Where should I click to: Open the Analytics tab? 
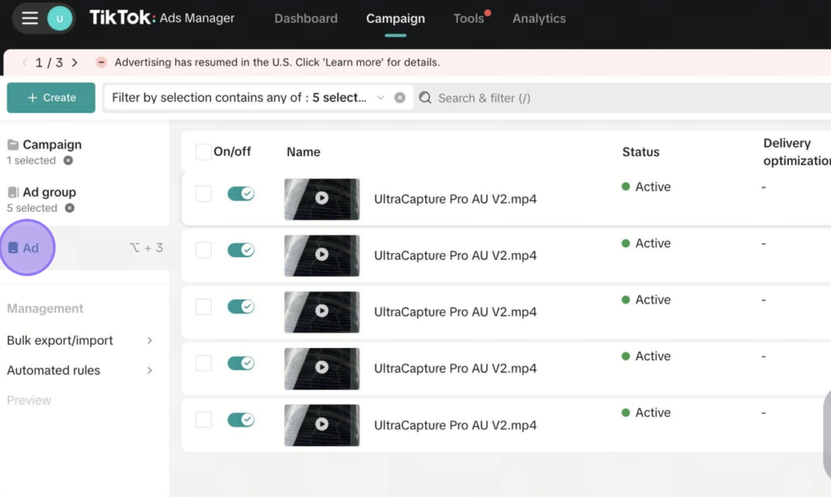point(539,19)
